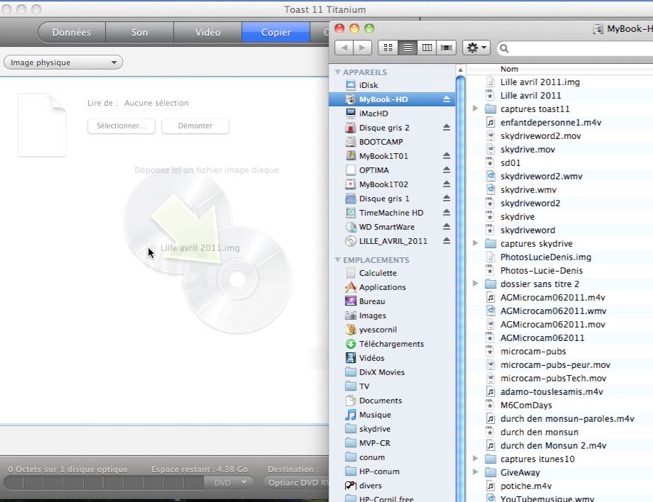Image resolution: width=653 pixels, height=502 pixels.
Task: Eject the OPTIMA volume
Action: [446, 170]
